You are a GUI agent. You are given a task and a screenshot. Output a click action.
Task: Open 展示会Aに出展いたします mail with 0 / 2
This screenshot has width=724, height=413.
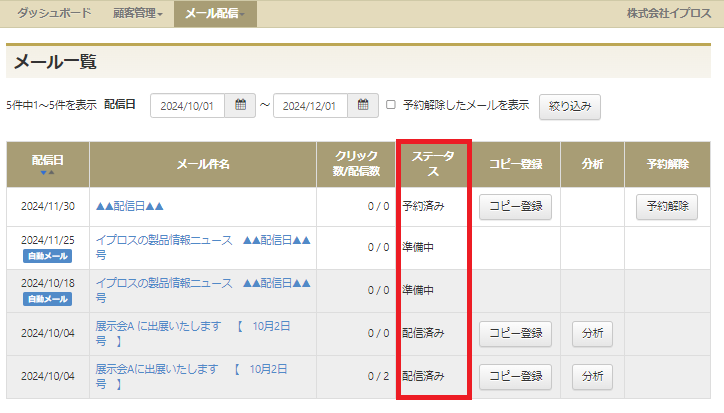(191, 376)
